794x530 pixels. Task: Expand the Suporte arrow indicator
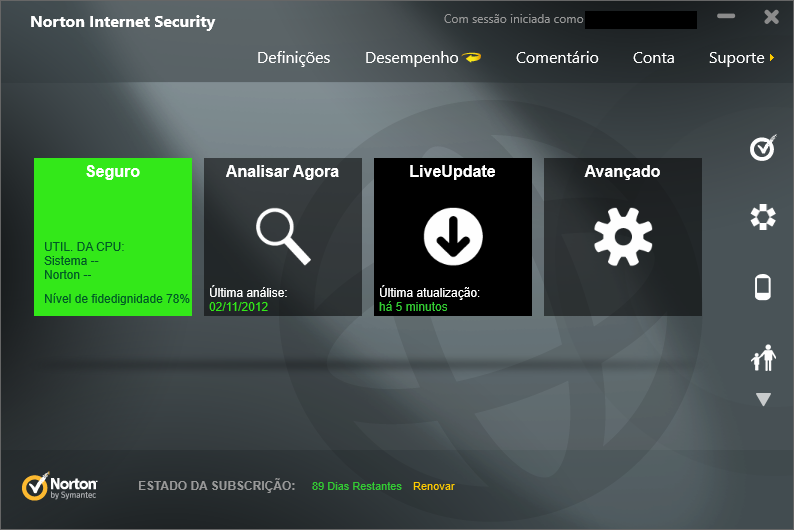(x=772, y=58)
